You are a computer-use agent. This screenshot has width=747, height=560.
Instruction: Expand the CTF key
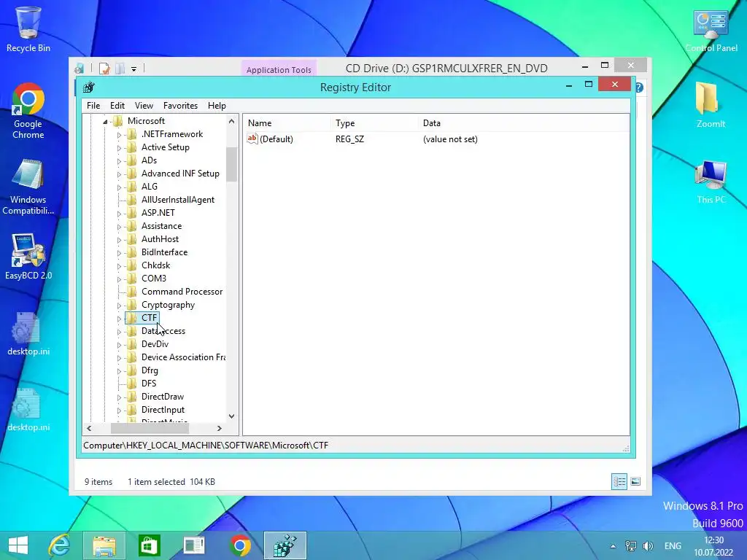click(119, 319)
